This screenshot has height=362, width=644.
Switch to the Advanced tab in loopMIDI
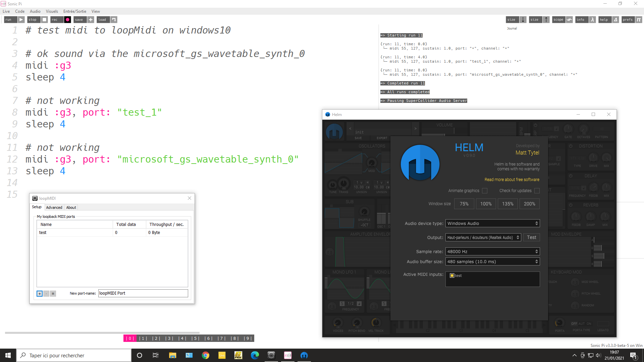tap(54, 207)
